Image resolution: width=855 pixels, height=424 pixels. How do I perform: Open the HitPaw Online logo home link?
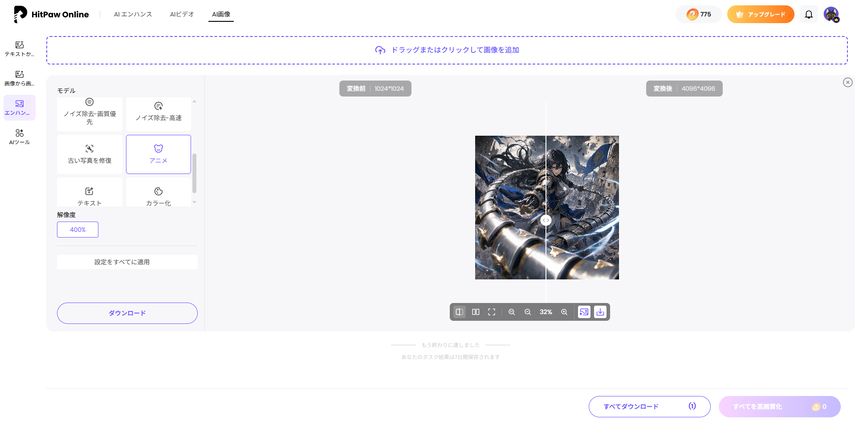(x=51, y=14)
